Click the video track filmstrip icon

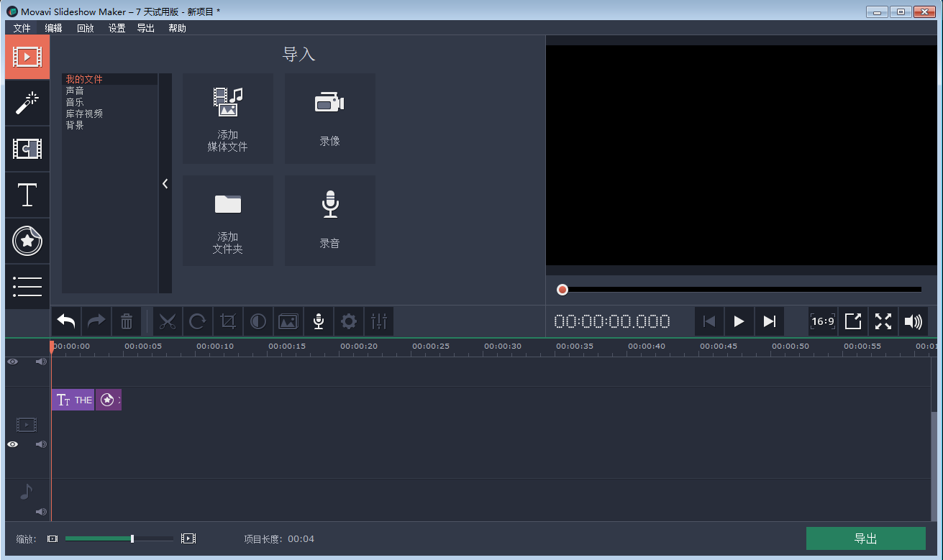coord(27,425)
